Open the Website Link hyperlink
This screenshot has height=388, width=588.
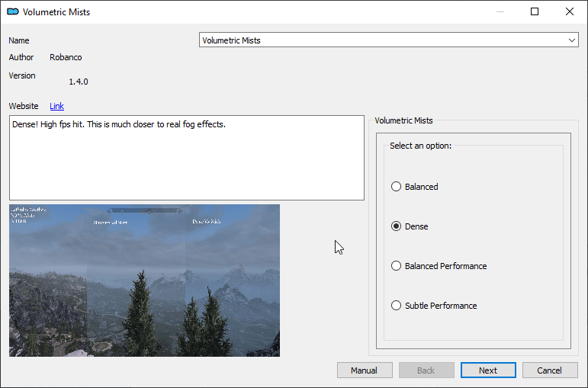click(x=57, y=106)
